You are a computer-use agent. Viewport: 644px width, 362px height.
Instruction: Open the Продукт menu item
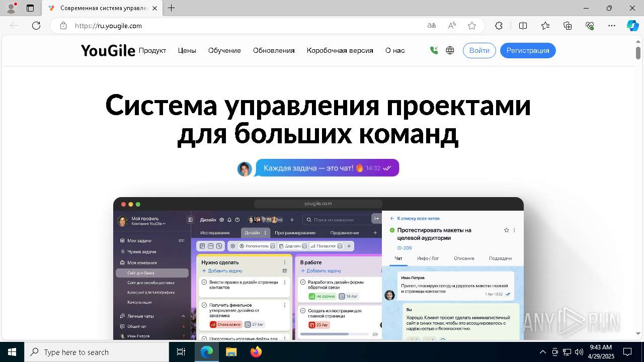click(x=152, y=50)
